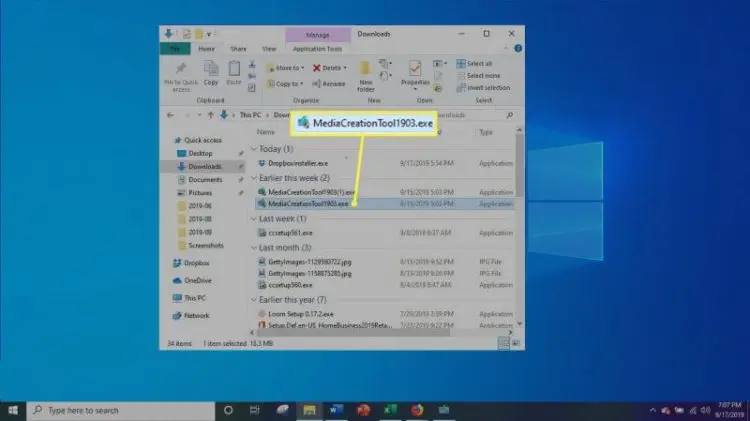Select the ccsetup561.exe file
750x421 pixels.
tap(290, 233)
